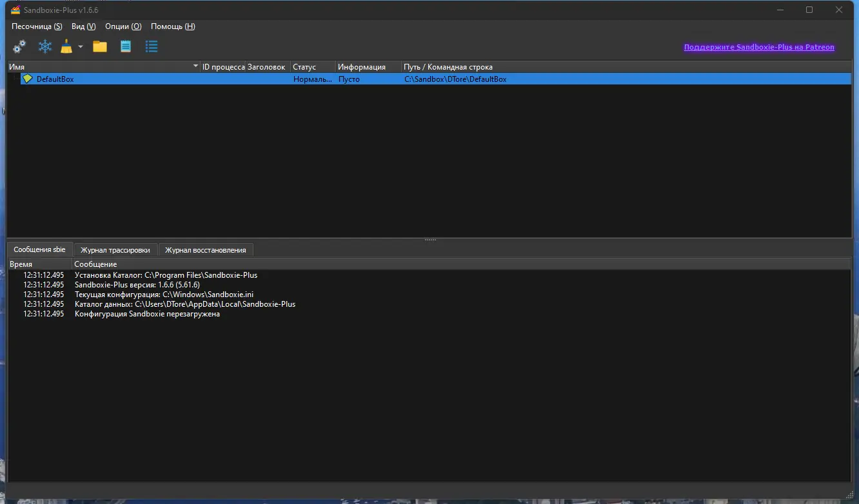
Task: Select the yellow DefaultBox sandbox icon
Action: pos(27,79)
